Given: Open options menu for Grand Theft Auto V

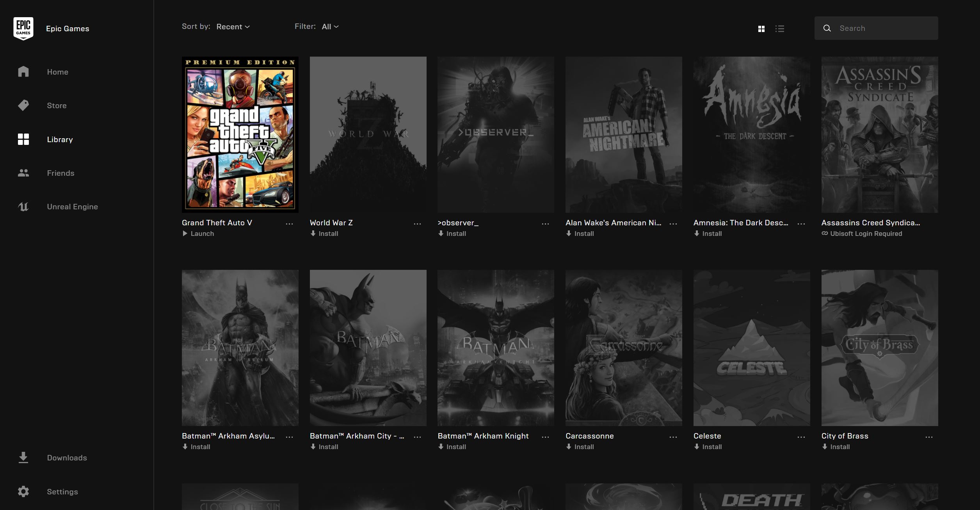Looking at the screenshot, I should (x=289, y=224).
